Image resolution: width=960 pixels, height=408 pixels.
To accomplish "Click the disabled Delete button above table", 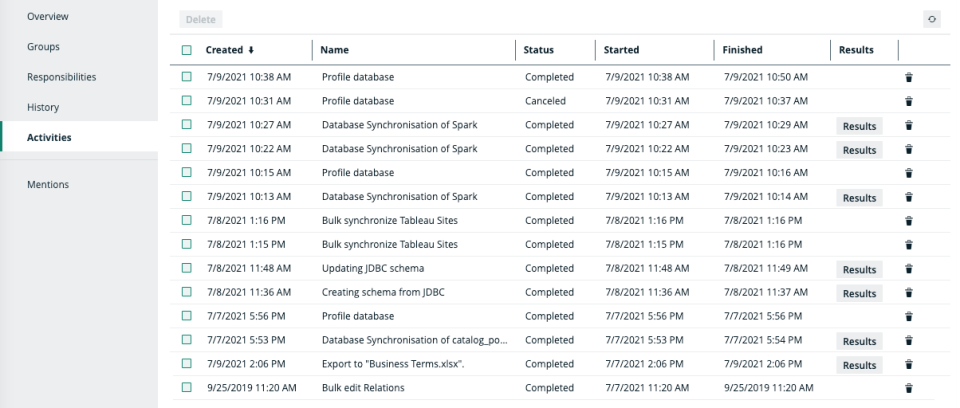I will (x=201, y=19).
